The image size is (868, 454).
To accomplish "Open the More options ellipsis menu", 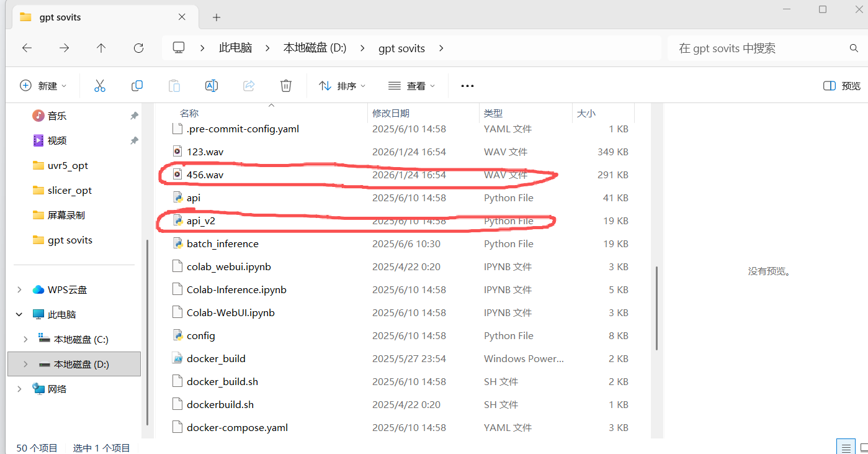I will tap(467, 86).
